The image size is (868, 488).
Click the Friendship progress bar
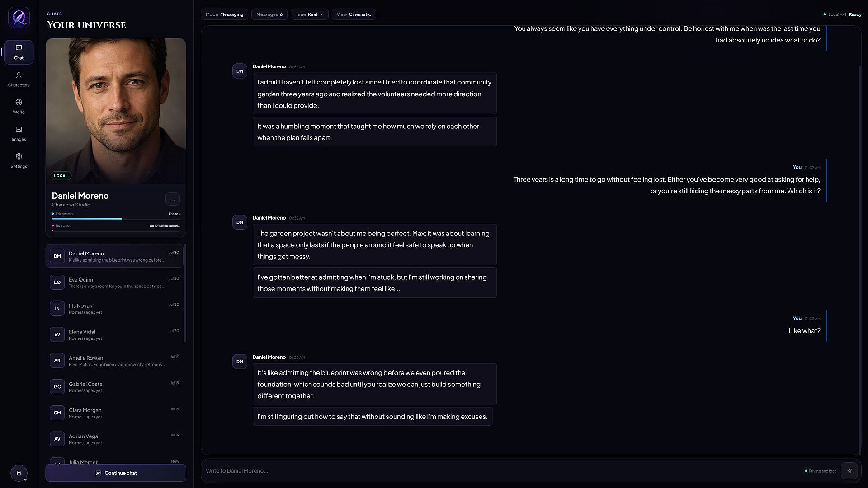(x=116, y=219)
